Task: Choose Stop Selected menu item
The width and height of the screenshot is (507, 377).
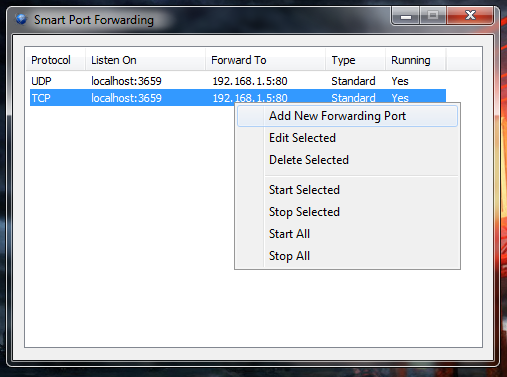Action: [347, 212]
